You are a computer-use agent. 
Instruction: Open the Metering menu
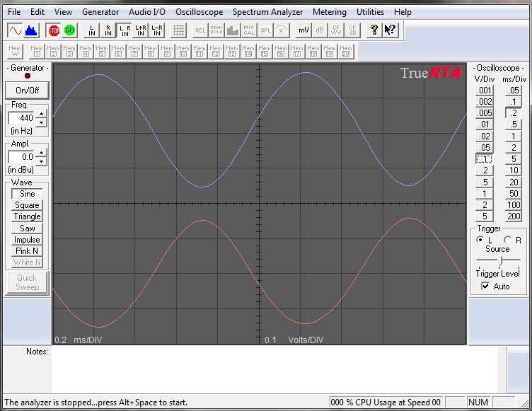[x=330, y=12]
